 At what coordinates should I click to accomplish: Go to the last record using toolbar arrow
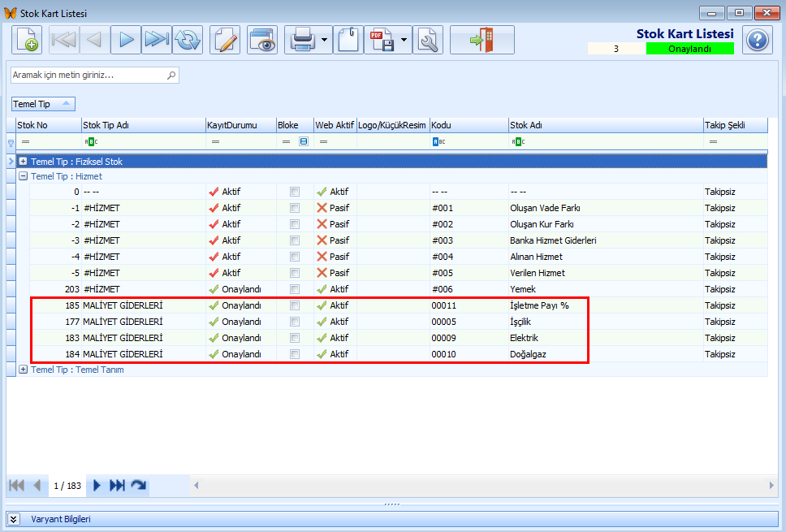coord(157,40)
